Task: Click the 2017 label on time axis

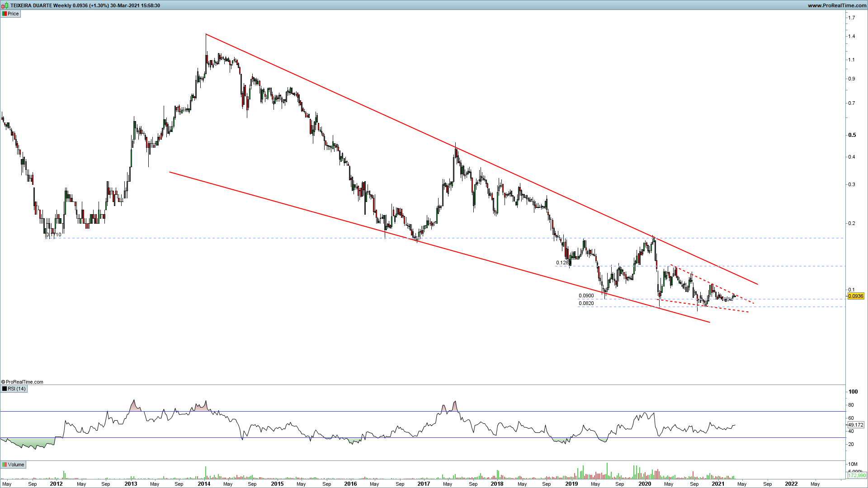Action: click(x=424, y=483)
